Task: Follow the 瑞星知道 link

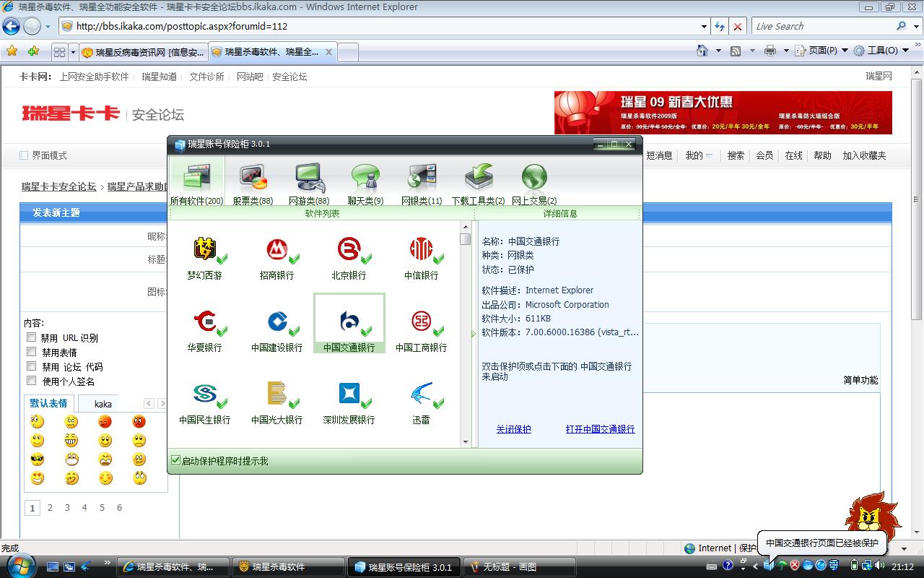Action: pyautogui.click(x=159, y=77)
